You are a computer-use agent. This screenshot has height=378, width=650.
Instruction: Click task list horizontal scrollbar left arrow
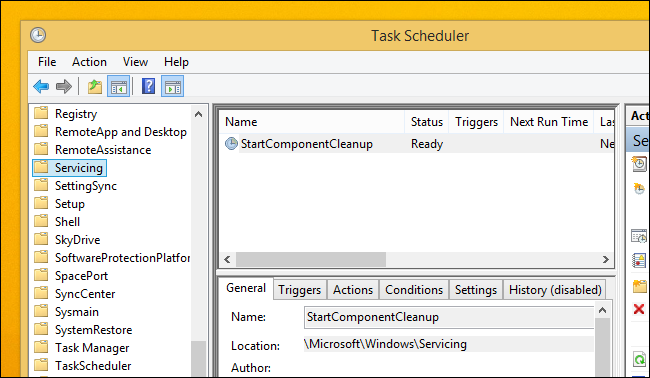[x=227, y=259]
